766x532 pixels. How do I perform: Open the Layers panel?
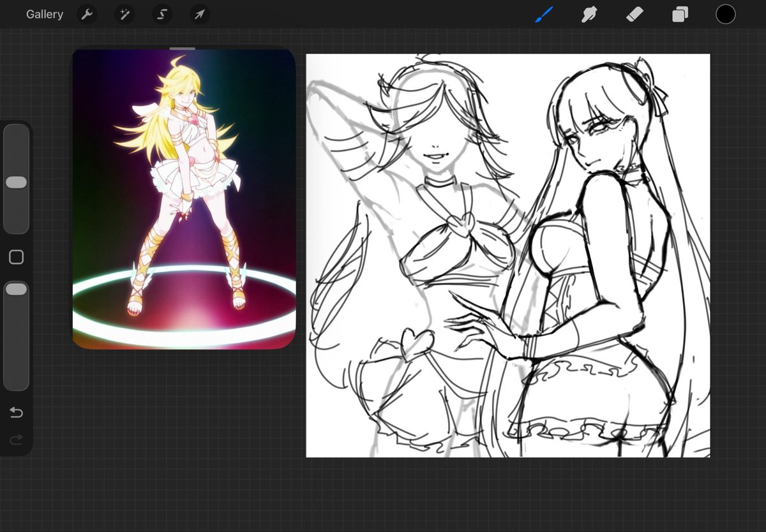(680, 14)
